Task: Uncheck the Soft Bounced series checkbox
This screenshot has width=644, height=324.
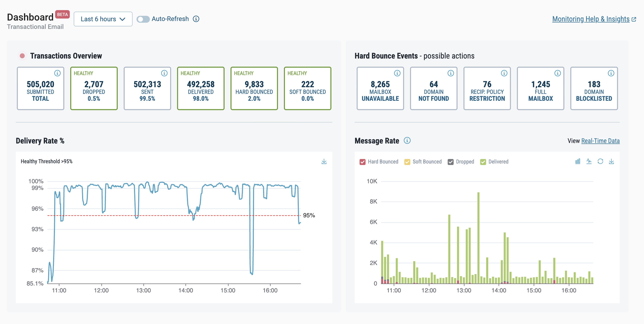Action: 407,162
